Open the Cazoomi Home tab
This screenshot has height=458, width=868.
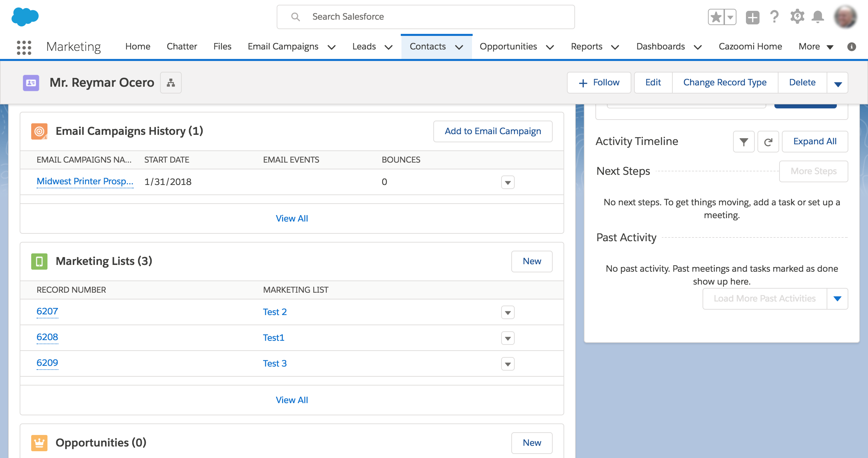click(x=750, y=46)
